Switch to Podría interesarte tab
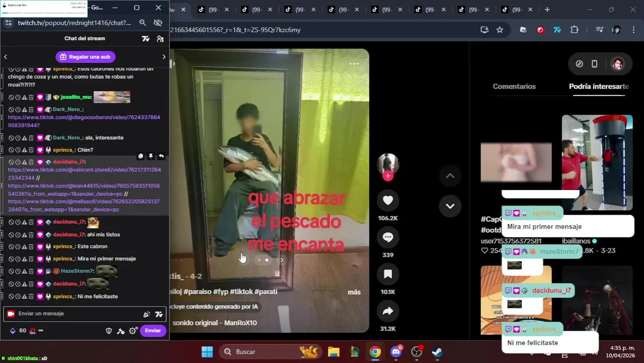644x363 pixels. click(x=599, y=86)
